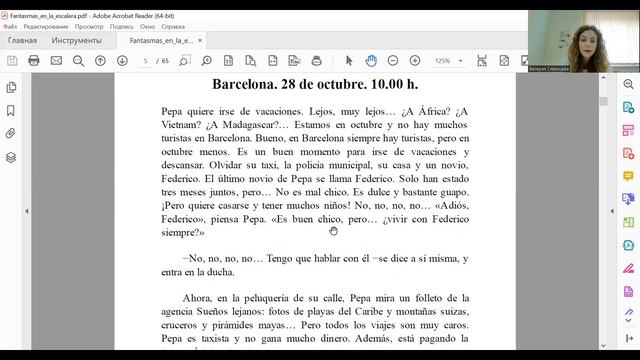Image resolution: width=640 pixels, height=360 pixels.
Task: Open the Create PDF tool in right pane
Action: click(628, 153)
